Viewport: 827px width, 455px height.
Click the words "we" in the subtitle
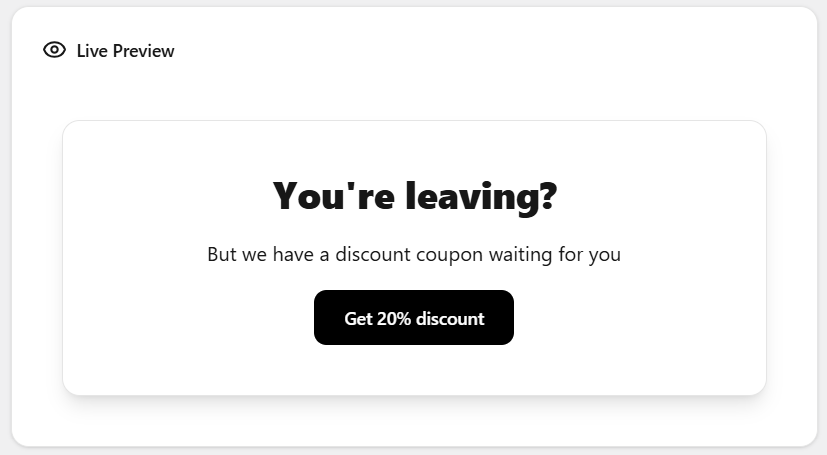click(255, 254)
